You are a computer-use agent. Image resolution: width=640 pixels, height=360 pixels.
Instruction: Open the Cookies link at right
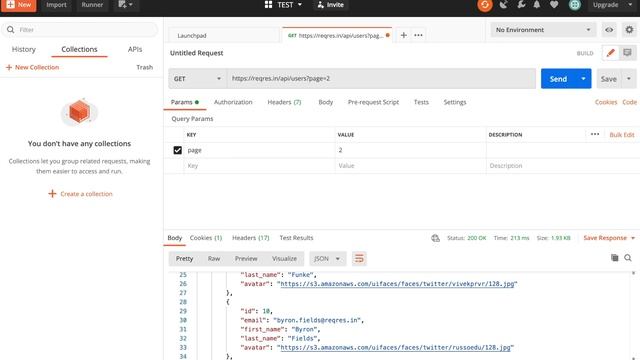[606, 102]
